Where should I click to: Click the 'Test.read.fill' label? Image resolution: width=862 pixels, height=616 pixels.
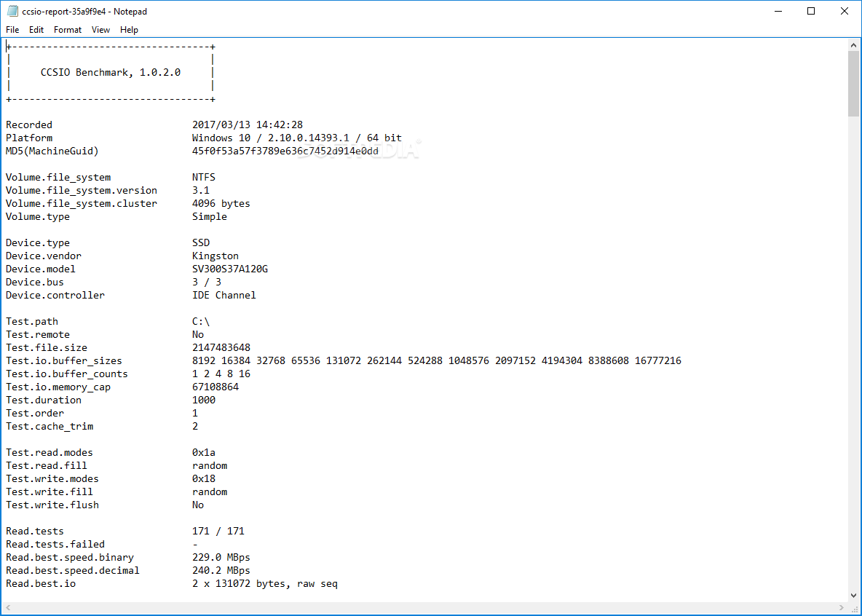(46, 466)
